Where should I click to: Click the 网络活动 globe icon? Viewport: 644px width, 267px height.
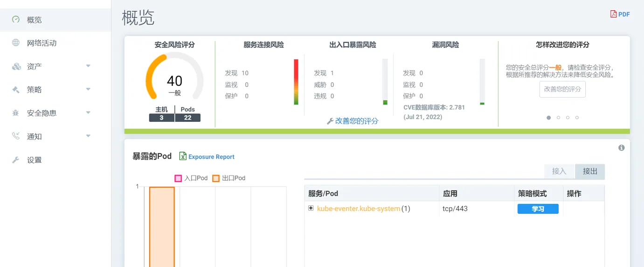tap(16, 43)
